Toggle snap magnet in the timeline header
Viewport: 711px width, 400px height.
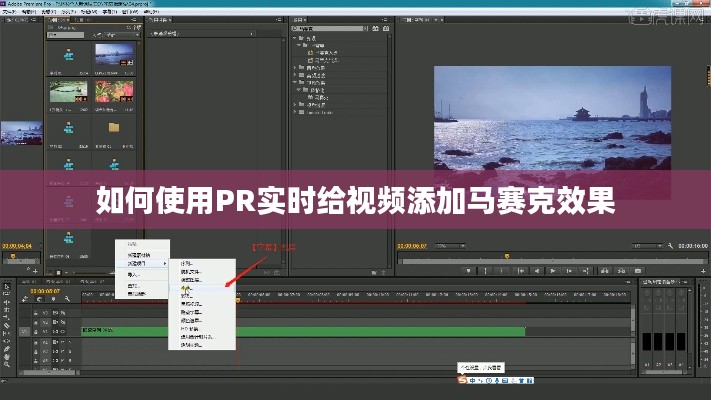39,298
